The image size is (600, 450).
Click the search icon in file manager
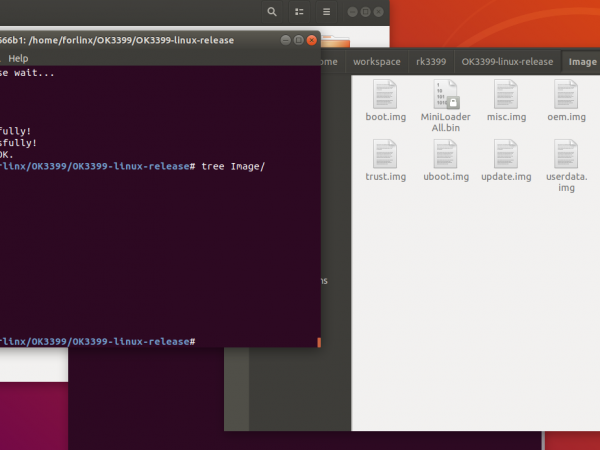[x=272, y=11]
